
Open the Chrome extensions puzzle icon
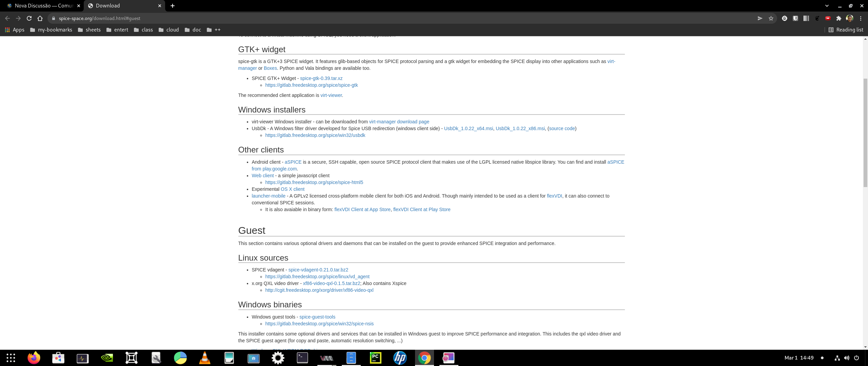point(839,18)
